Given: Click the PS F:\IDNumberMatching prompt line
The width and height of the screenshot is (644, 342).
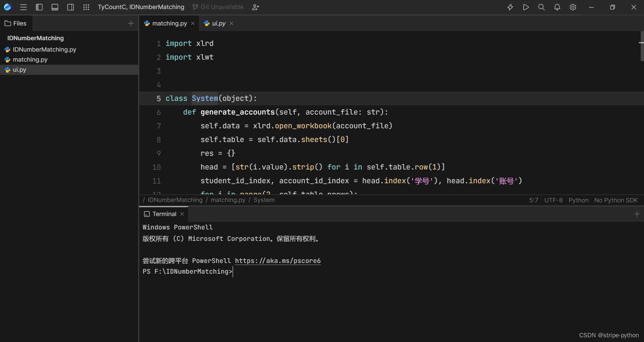Looking at the screenshot, I should coord(187,271).
